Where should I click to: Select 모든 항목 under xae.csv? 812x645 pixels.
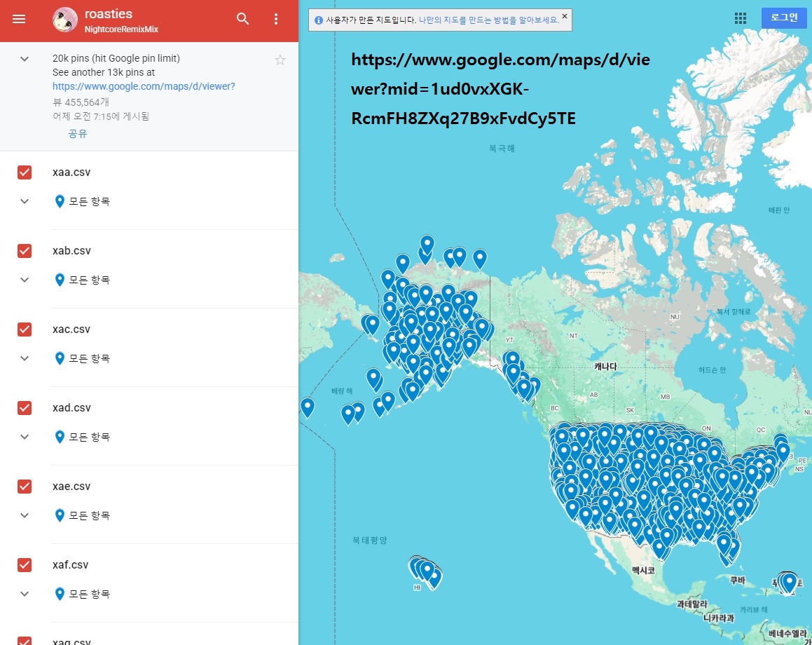pyautogui.click(x=90, y=515)
